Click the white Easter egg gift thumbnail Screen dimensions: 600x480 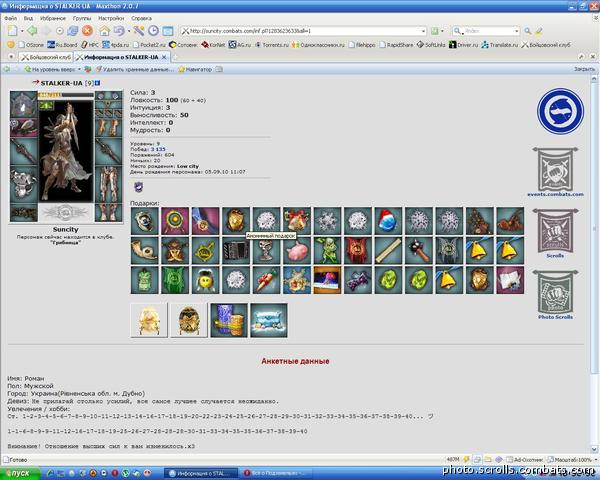point(149,320)
